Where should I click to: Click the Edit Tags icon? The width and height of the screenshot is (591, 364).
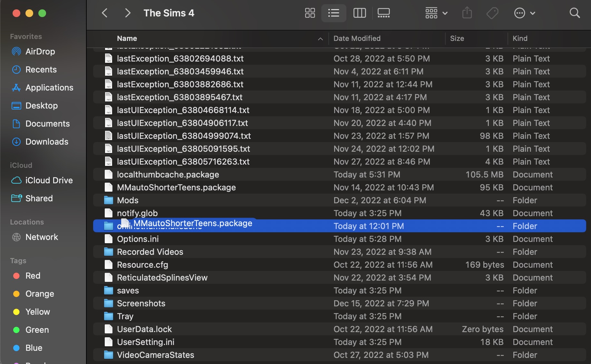click(x=492, y=13)
